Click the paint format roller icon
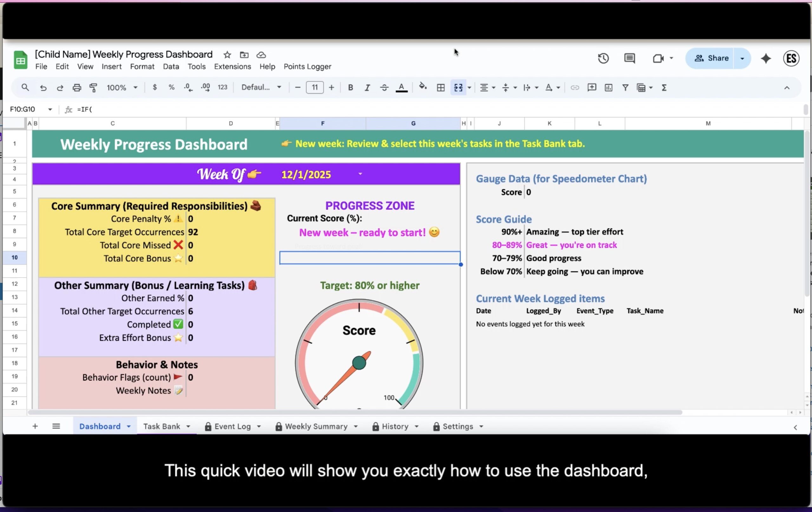812x512 pixels. 93,87
